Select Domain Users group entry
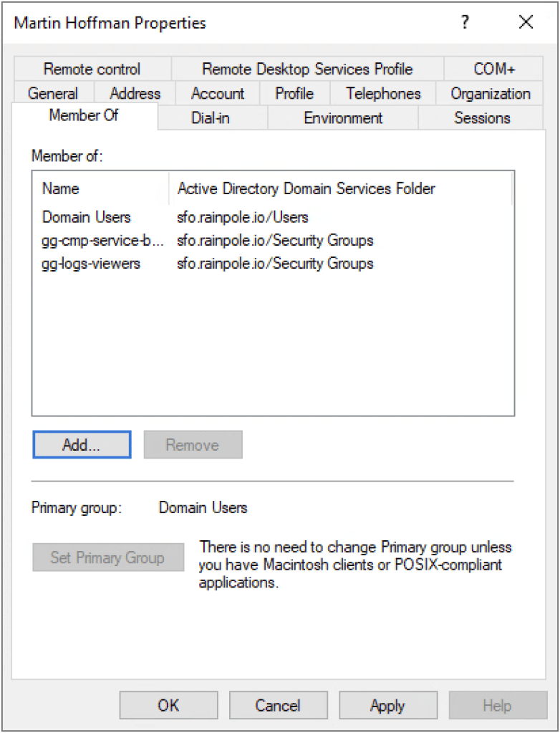560x733 pixels. 87,216
